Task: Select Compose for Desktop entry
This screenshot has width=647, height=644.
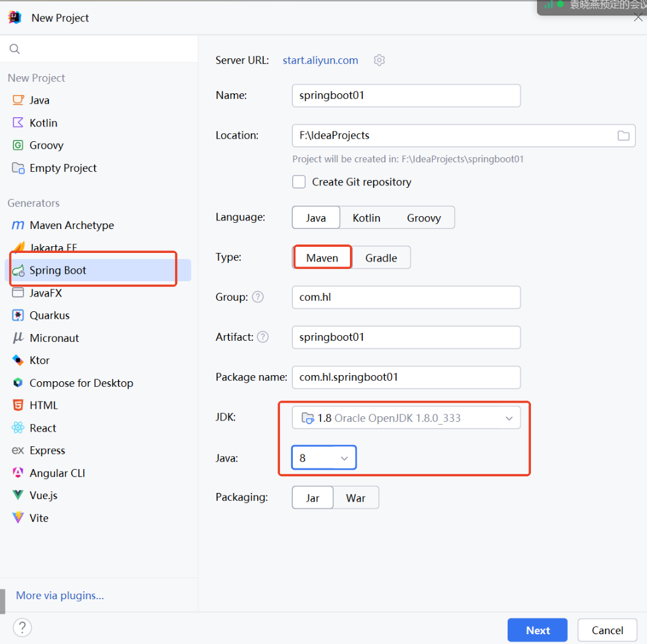Action: 81,383
